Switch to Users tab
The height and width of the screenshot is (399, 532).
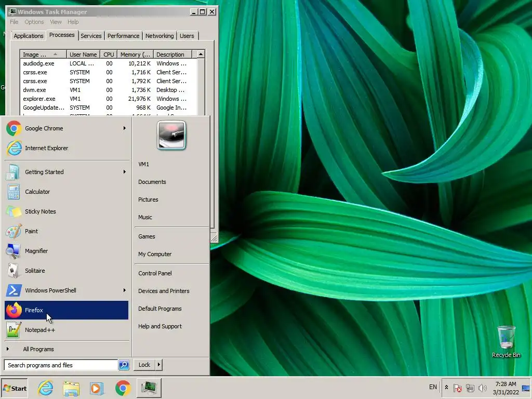coord(187,36)
